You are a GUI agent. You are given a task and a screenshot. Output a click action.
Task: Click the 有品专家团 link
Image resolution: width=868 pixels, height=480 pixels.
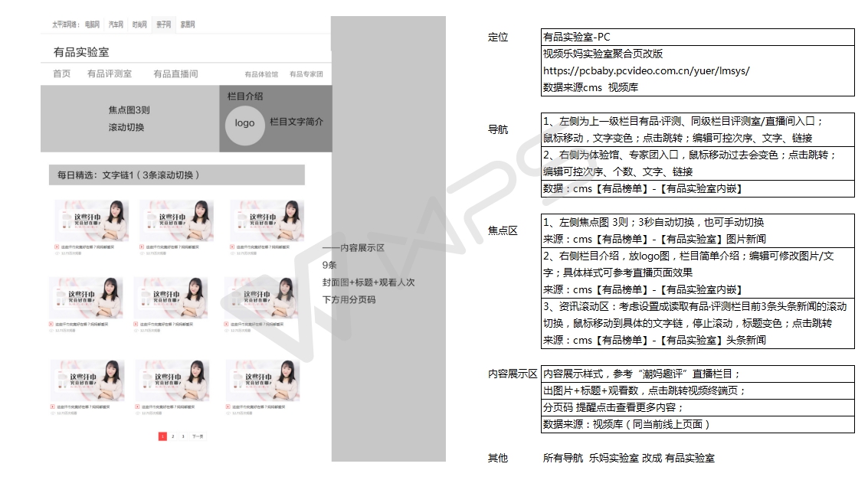[x=306, y=75]
